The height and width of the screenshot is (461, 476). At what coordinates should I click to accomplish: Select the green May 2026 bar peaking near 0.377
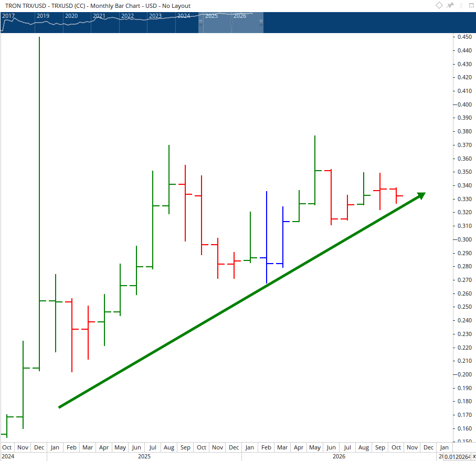pos(315,170)
